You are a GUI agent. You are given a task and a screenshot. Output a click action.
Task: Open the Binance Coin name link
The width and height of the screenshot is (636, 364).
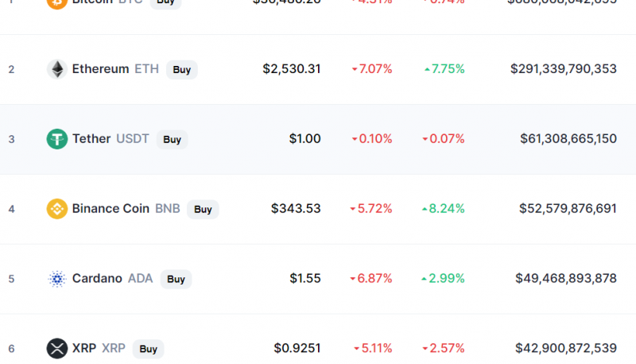[x=111, y=208]
